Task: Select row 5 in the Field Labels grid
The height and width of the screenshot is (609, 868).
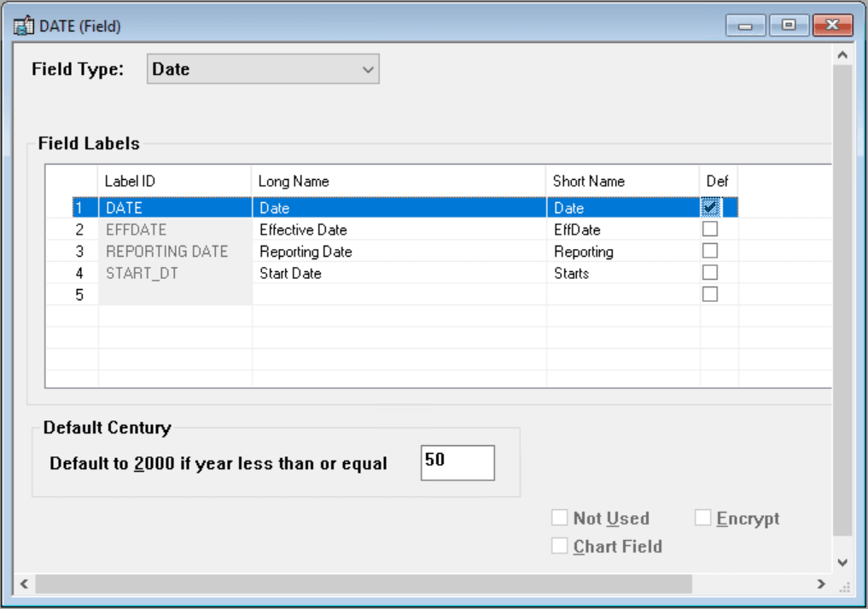Action: [171, 293]
